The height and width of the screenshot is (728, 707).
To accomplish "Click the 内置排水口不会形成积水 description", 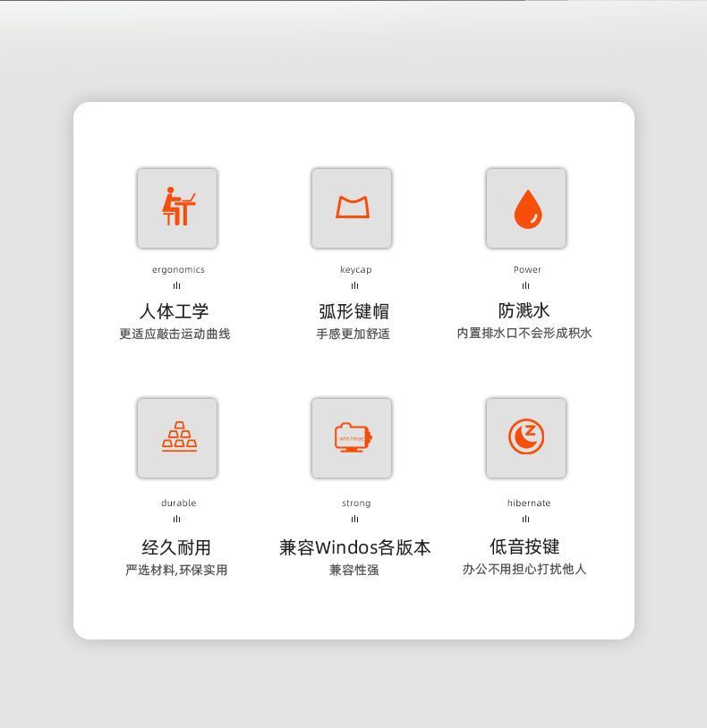I will click(x=524, y=333).
